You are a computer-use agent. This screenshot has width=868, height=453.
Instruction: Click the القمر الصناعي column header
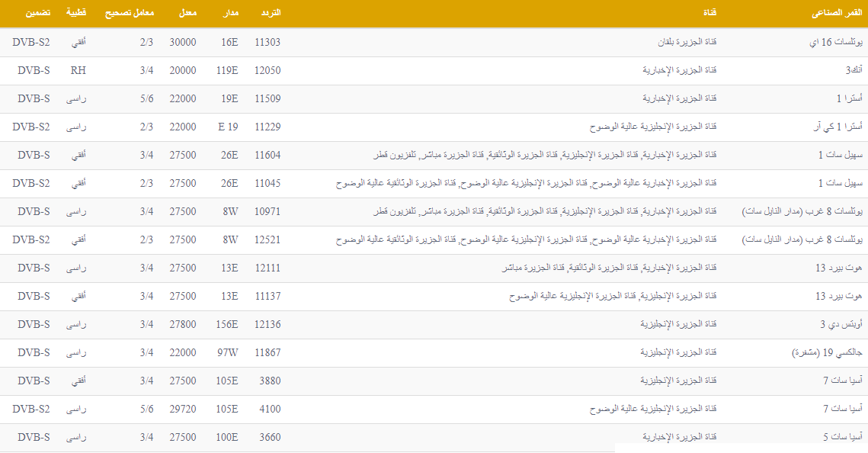point(837,13)
